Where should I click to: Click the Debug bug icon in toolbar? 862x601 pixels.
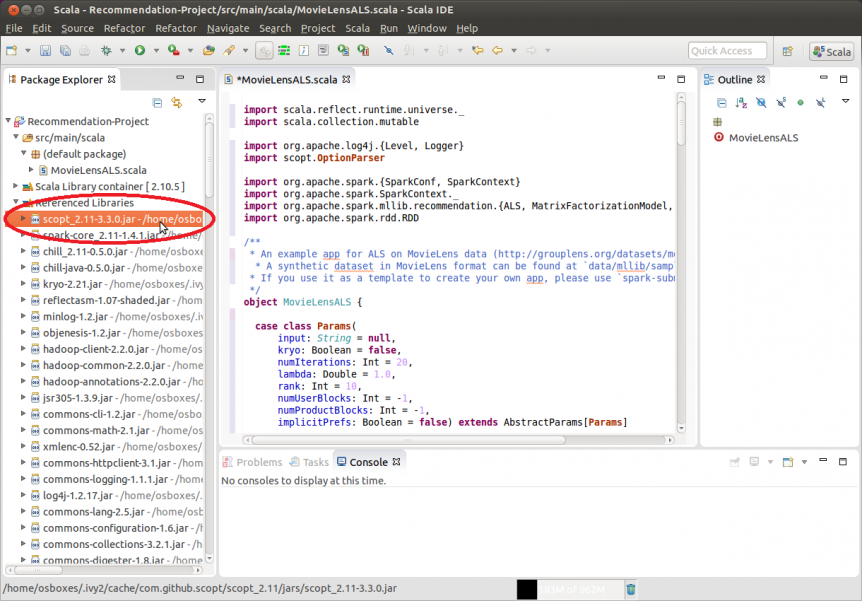[x=108, y=50]
